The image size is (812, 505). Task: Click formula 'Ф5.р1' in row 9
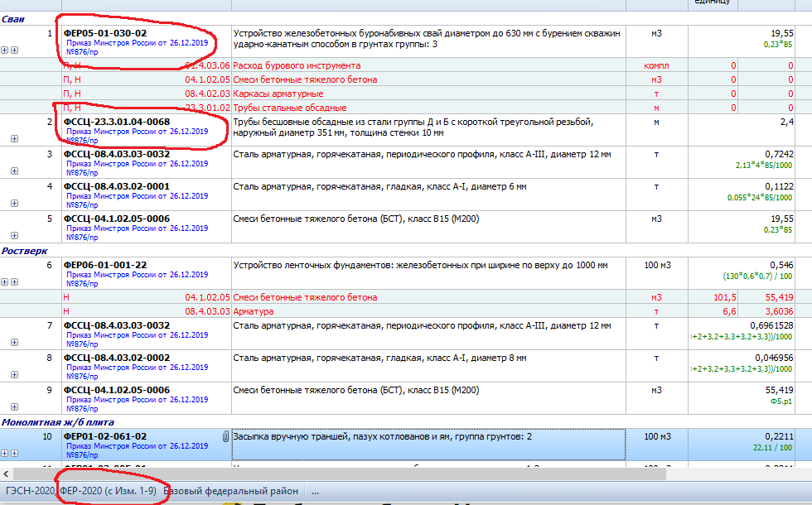coord(781,401)
